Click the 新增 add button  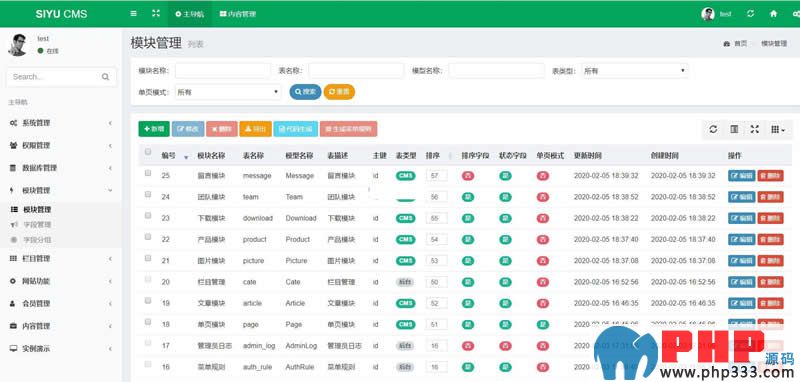pyautogui.click(x=154, y=129)
